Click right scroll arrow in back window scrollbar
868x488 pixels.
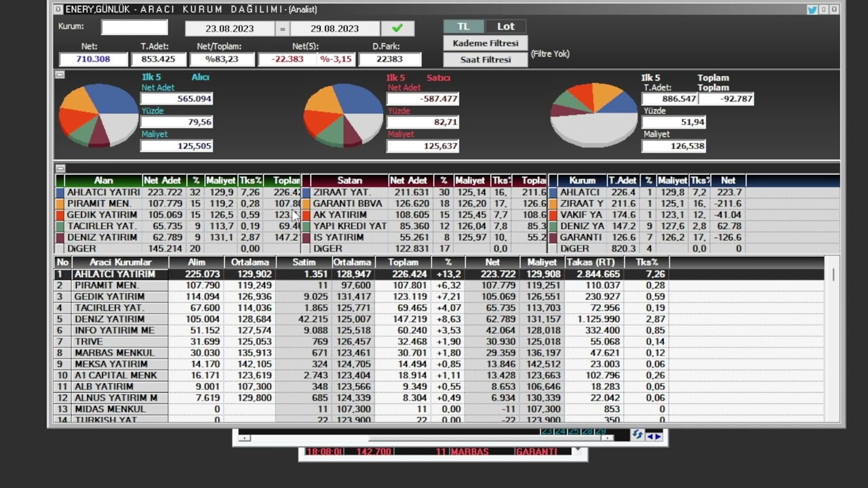pos(608,438)
